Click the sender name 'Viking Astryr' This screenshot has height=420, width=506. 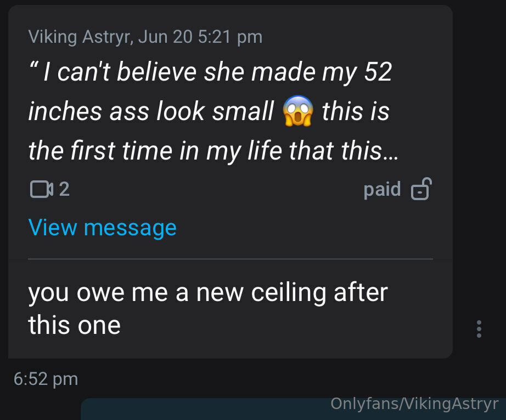pos(80,37)
